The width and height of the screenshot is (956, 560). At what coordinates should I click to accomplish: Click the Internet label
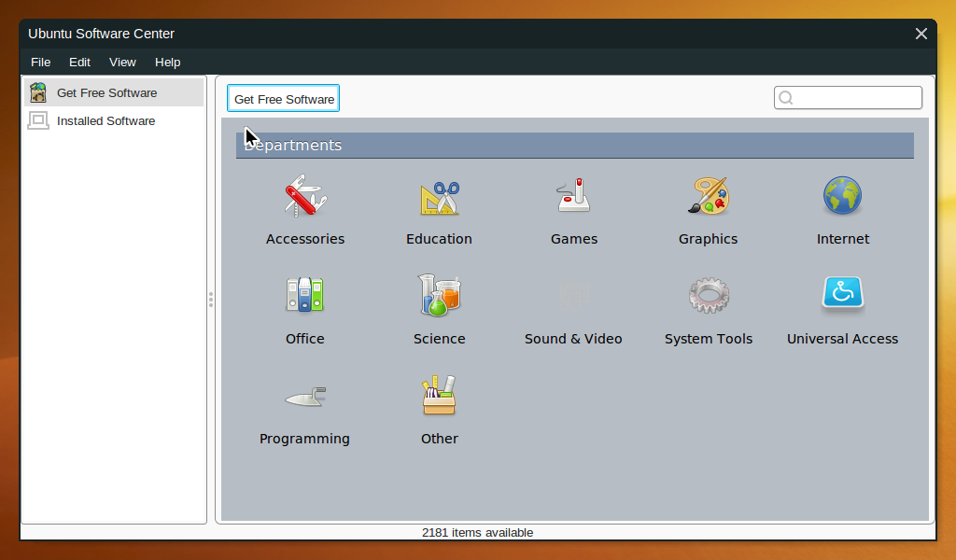click(843, 239)
